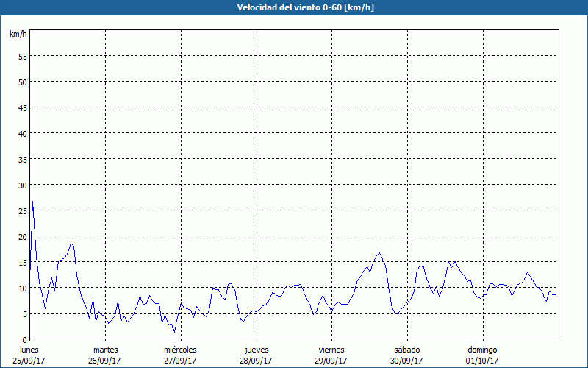The width and height of the screenshot is (588, 368).
Task: Click the date label 30/09/17
Action: click(406, 361)
